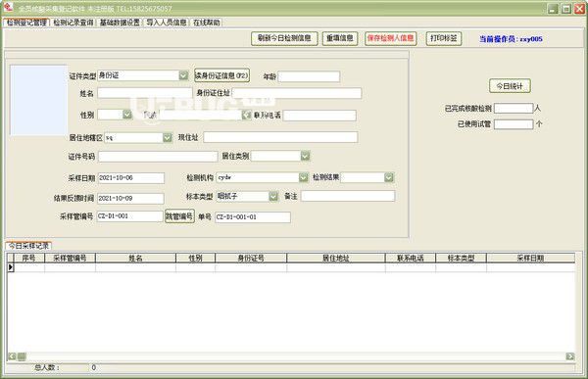Click the 已使用试管 count field
The height and width of the screenshot is (379, 588).
514,124
